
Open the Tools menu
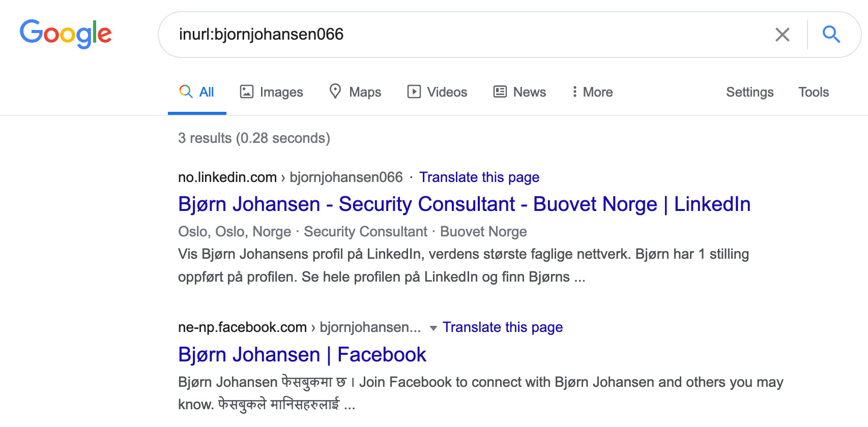click(x=813, y=92)
